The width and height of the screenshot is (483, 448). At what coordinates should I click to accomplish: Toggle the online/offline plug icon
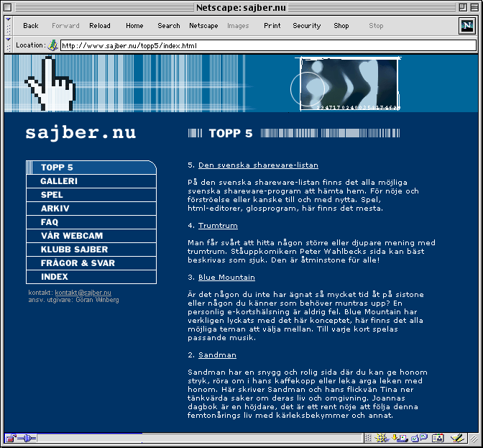tap(25, 437)
